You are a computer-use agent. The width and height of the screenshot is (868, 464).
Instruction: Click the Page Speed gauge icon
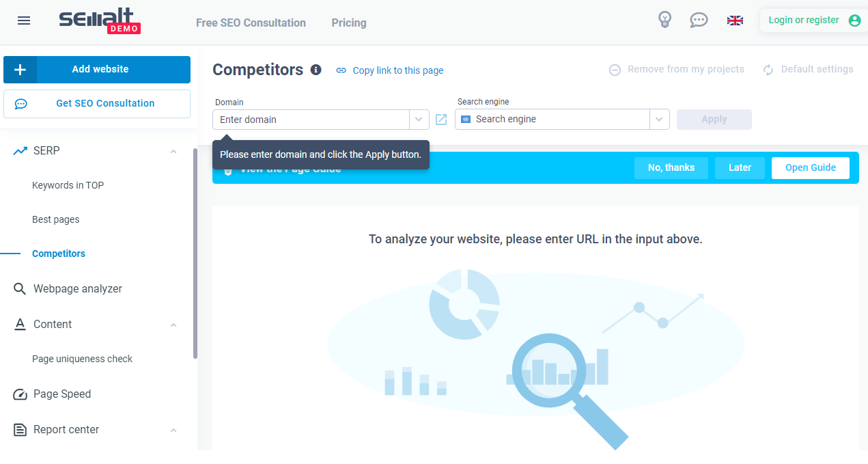[x=20, y=394]
